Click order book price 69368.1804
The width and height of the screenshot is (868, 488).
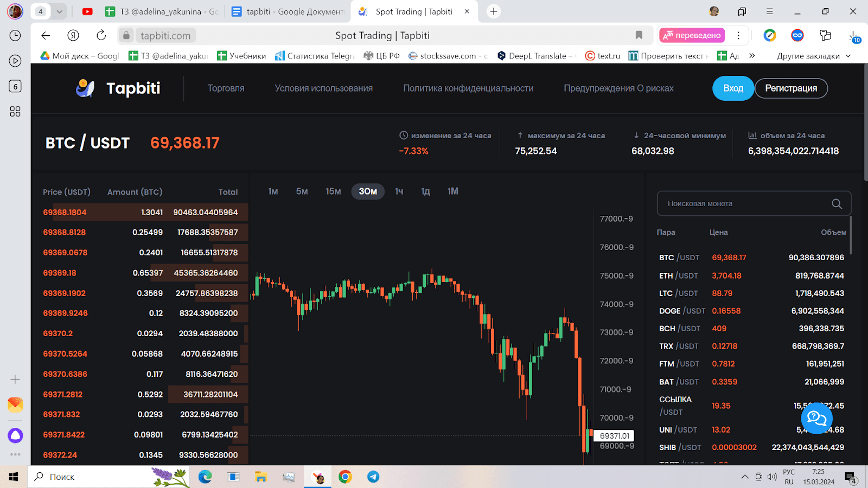(x=65, y=213)
